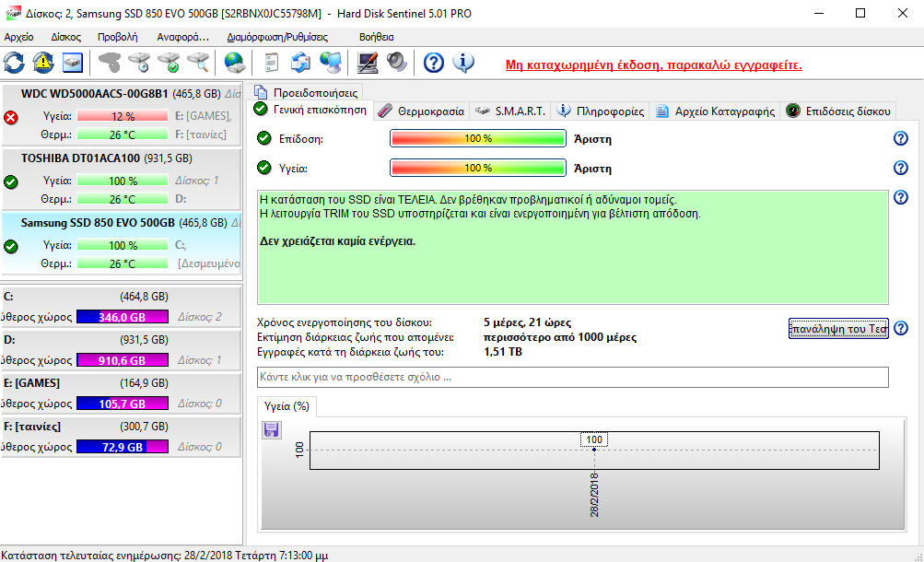Select the WDC WD5000AACS-00G8B1 disk

122,115
